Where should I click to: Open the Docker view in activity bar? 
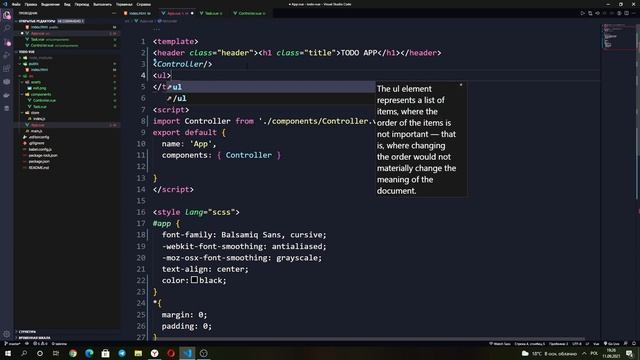pos(7,95)
